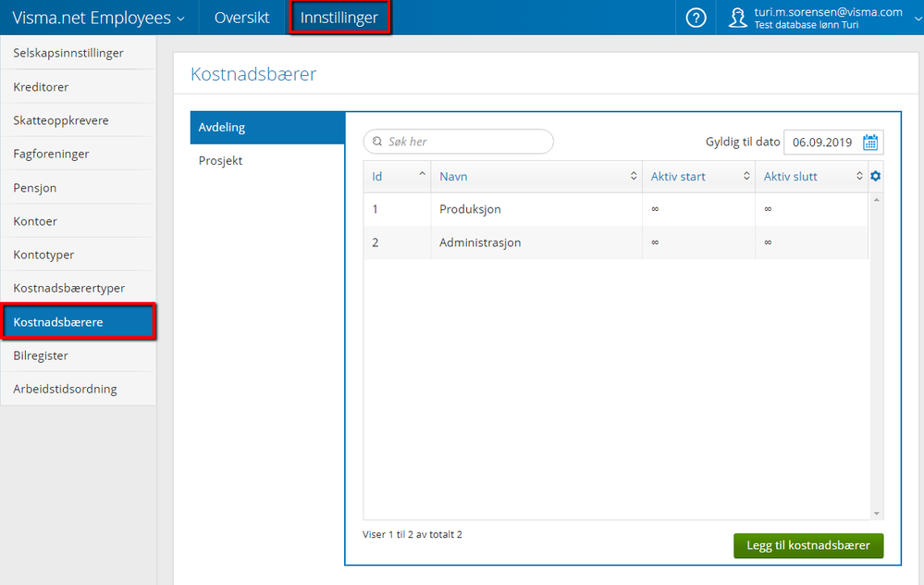
Task: Open Kostnadsbærere in sidebar
Action: [x=79, y=322]
